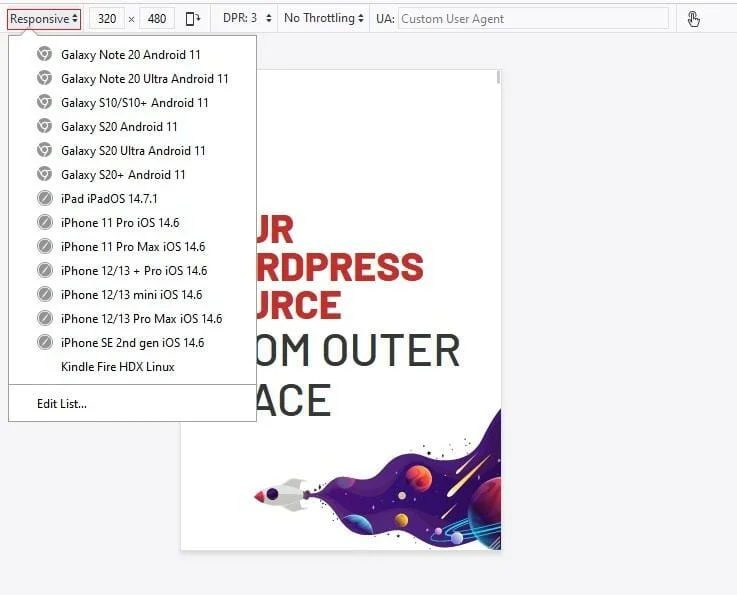The width and height of the screenshot is (737, 595).
Task: Select Galaxy Note 20 Ultra Android 11
Action: point(133,78)
